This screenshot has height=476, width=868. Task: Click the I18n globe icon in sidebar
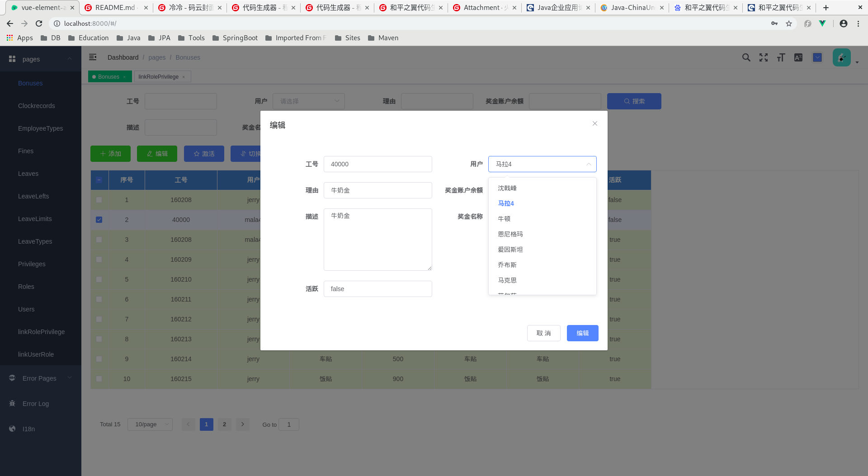tap(12, 429)
